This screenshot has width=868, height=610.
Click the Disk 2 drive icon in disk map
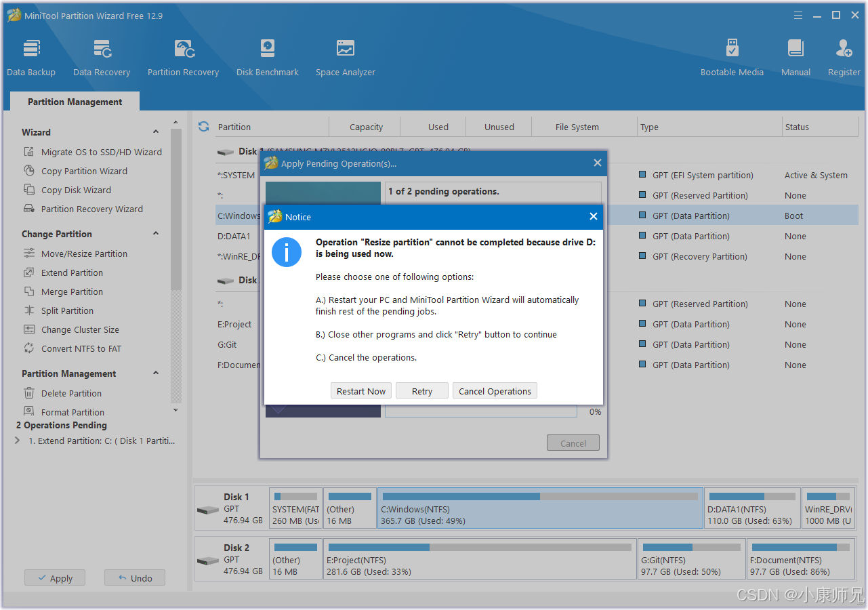(x=207, y=561)
